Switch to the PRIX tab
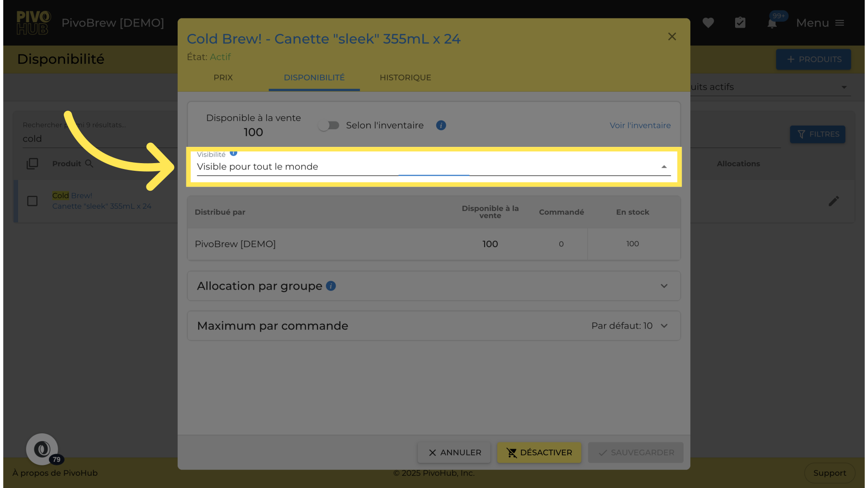Image resolution: width=868 pixels, height=488 pixels. 223,78
